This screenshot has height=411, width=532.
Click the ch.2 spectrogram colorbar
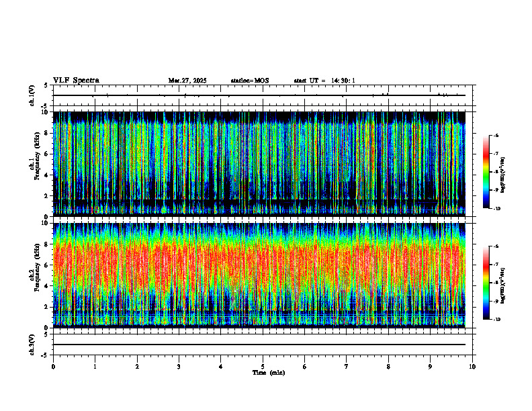[x=486, y=283]
